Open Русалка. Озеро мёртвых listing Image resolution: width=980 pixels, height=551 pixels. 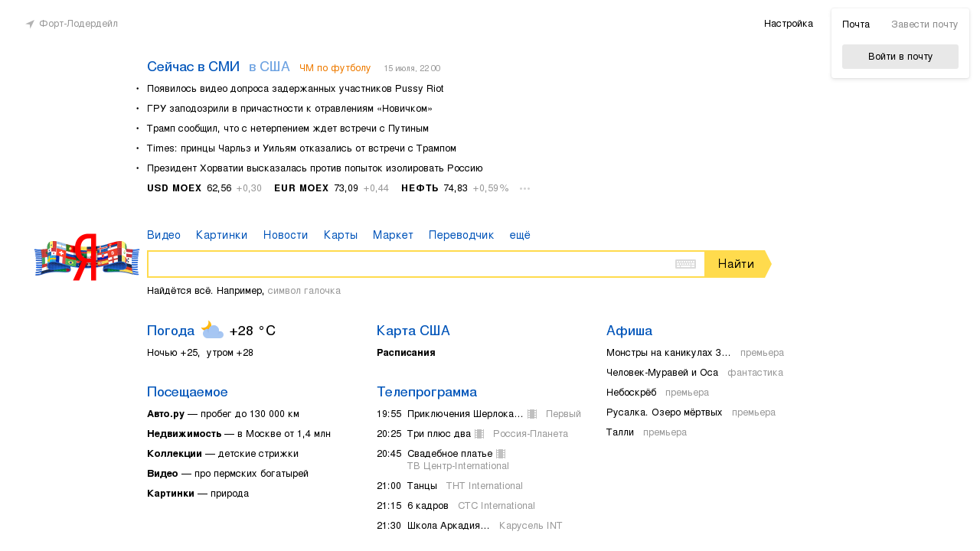[x=665, y=412]
